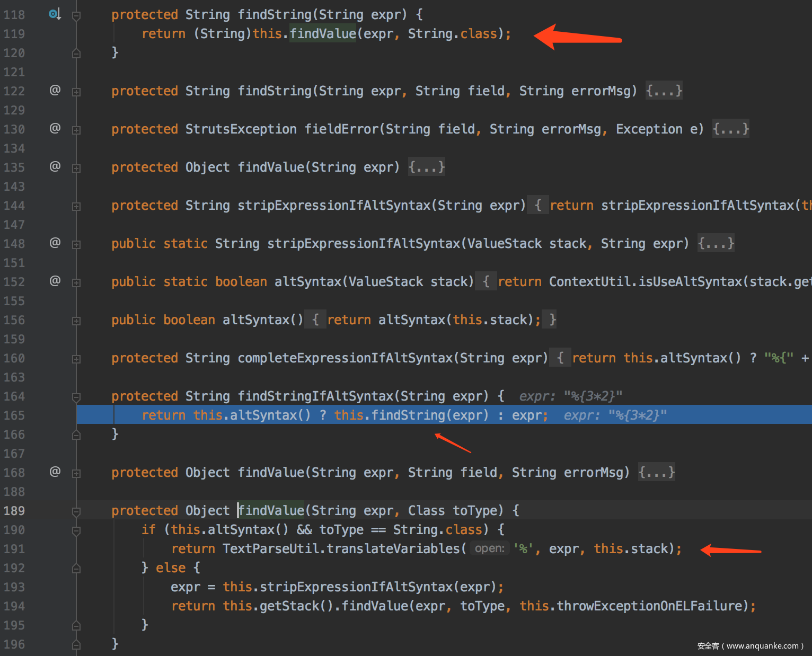The image size is (812, 656).
Task: Click the fieldError method name on line 130
Action: tap(341, 129)
